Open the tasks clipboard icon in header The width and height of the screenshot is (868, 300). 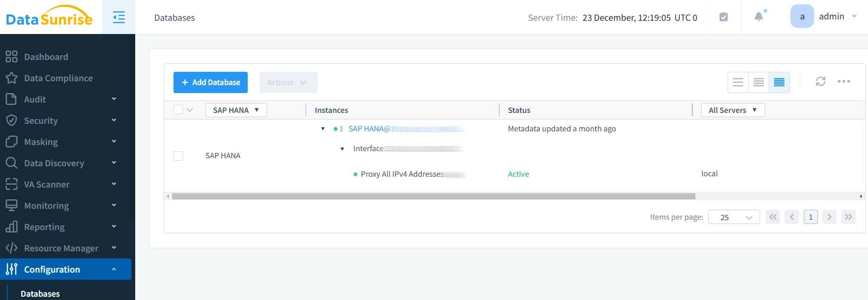pos(723,17)
